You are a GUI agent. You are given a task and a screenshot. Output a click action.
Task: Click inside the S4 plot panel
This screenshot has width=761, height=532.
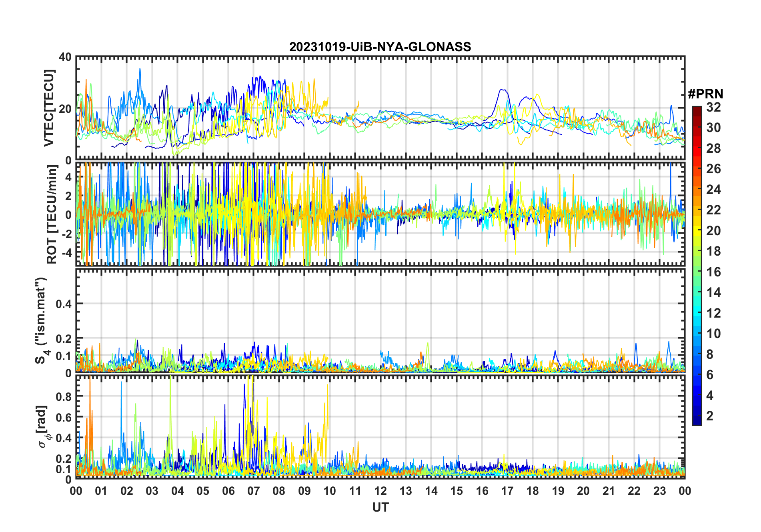(380, 320)
